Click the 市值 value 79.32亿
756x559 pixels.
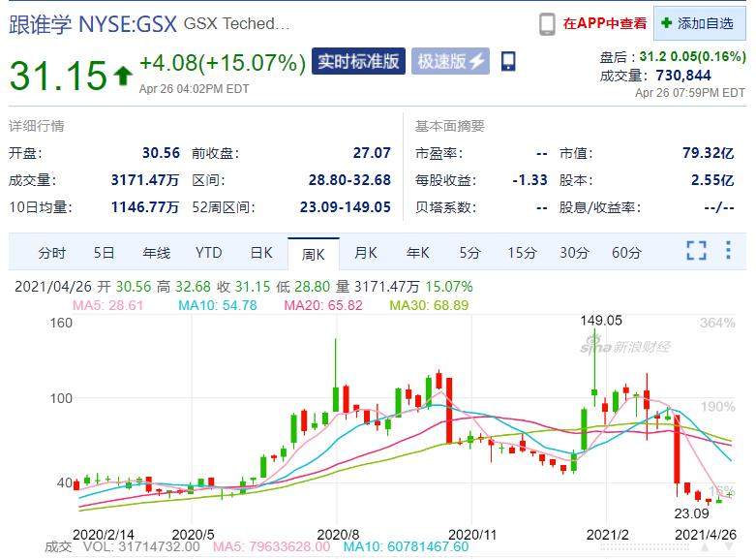click(709, 153)
